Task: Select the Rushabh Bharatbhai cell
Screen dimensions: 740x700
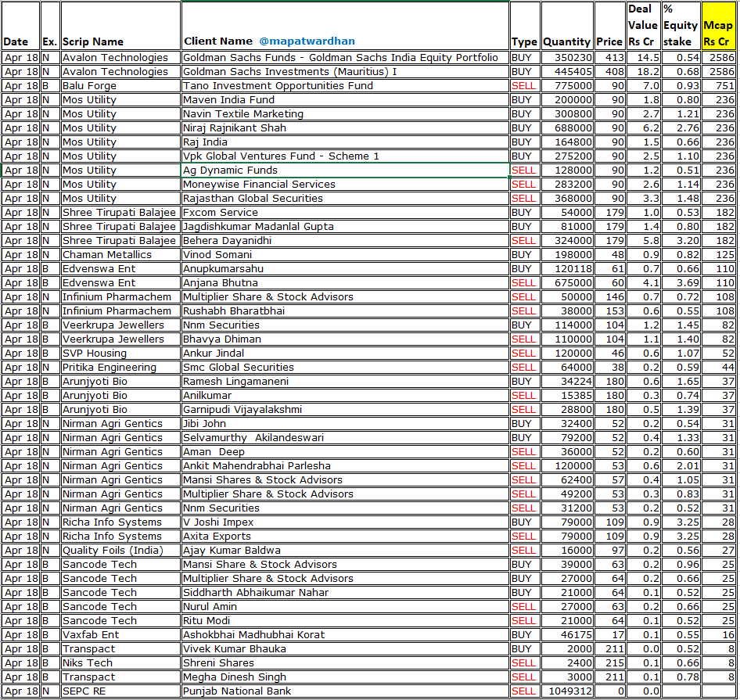Action: pyautogui.click(x=345, y=311)
